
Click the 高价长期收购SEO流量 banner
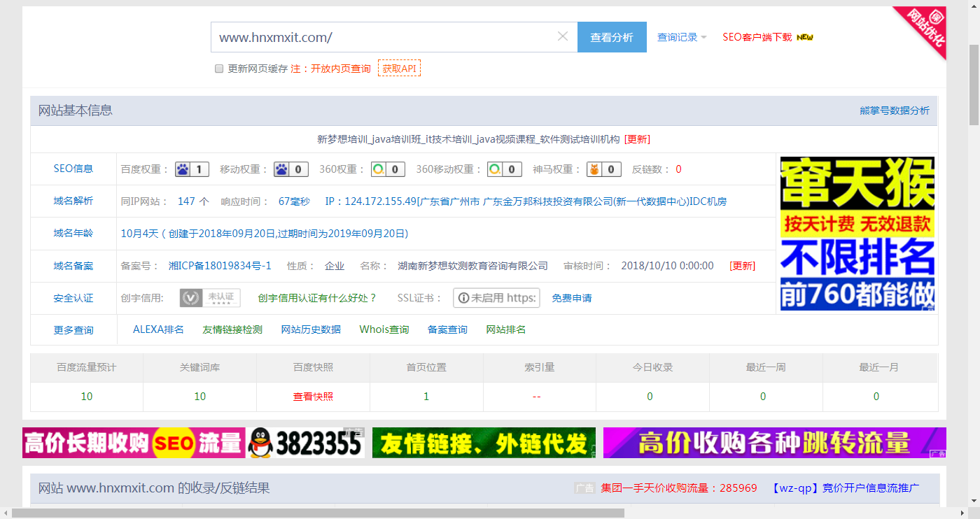(193, 443)
